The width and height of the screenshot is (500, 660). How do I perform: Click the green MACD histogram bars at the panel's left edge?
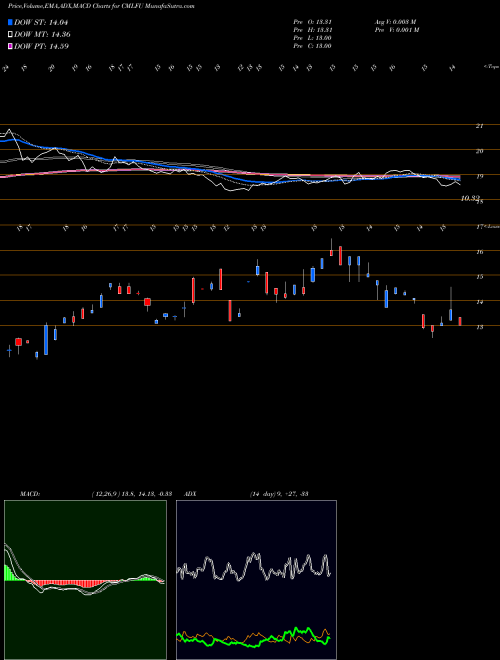(8, 573)
